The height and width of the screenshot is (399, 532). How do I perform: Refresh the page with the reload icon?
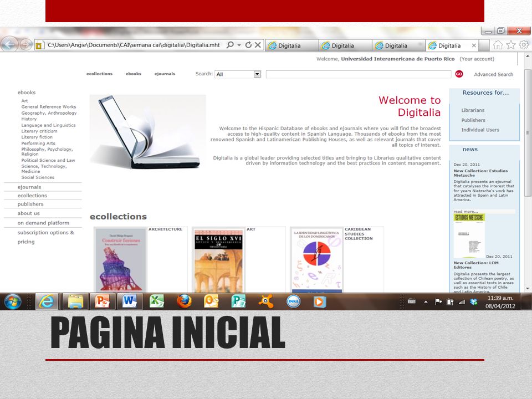click(x=248, y=45)
